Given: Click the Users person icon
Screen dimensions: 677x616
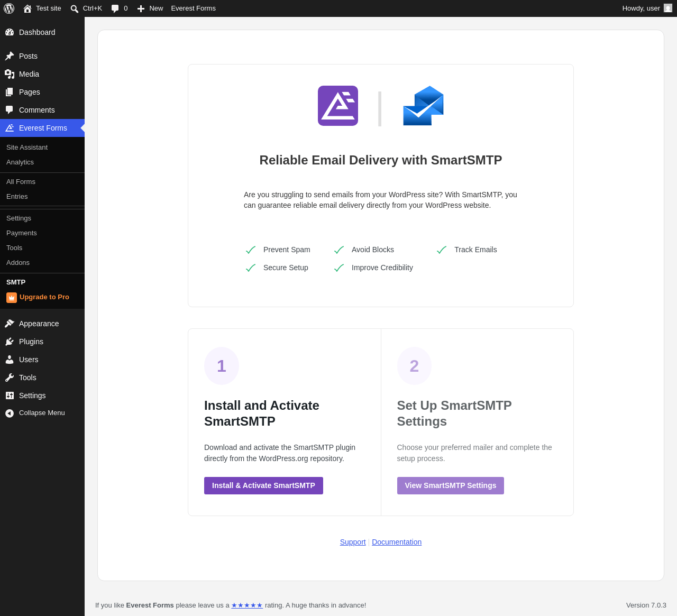Looking at the screenshot, I should [10, 360].
